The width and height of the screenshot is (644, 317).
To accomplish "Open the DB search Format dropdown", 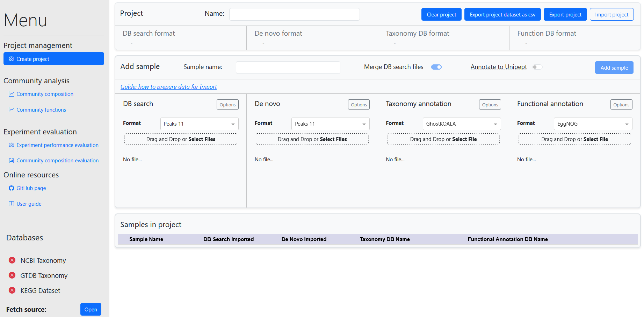I will (199, 124).
